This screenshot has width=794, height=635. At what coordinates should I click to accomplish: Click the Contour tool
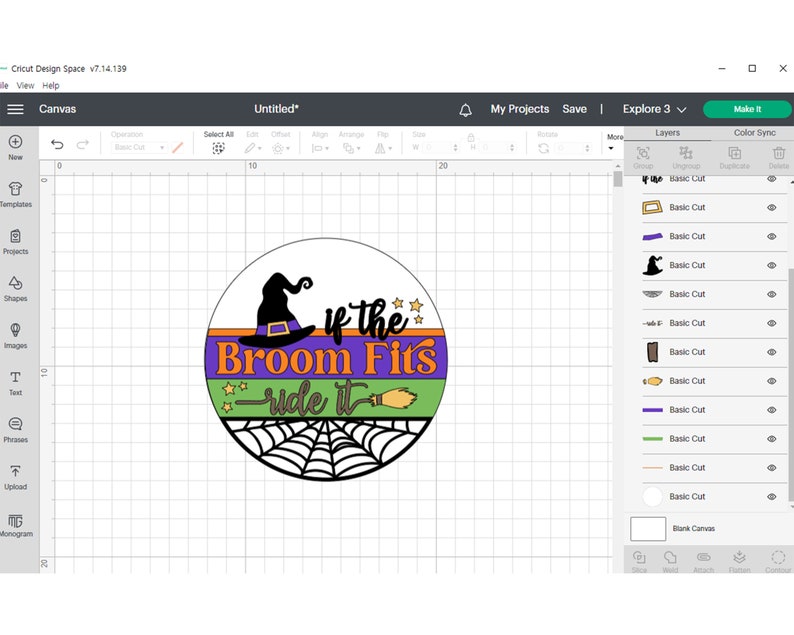(778, 558)
